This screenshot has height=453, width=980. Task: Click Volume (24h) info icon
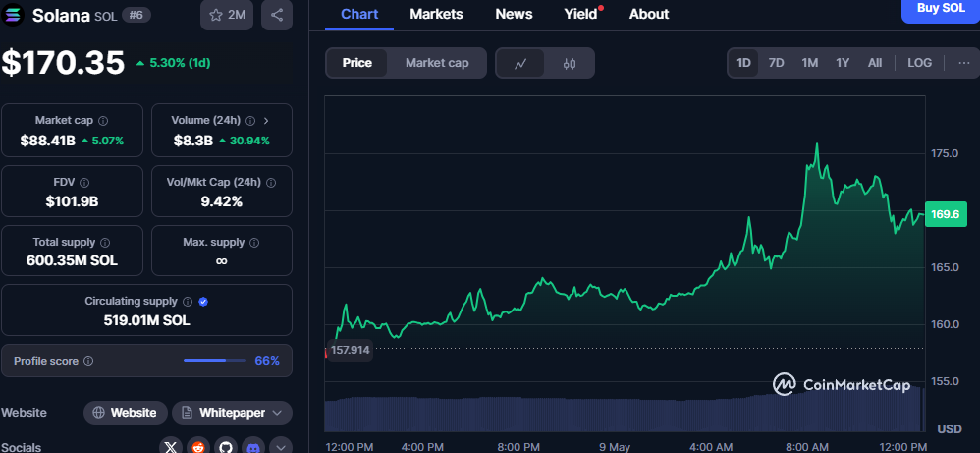click(250, 120)
